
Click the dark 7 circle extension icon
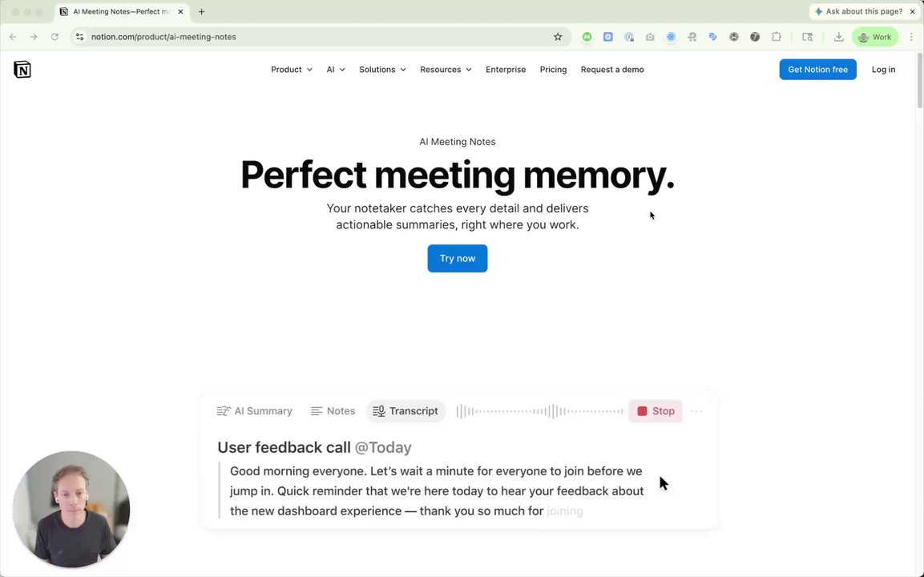tap(755, 37)
